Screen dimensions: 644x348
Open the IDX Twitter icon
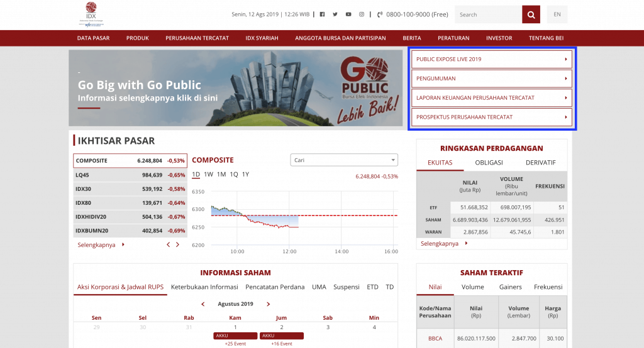coord(335,14)
